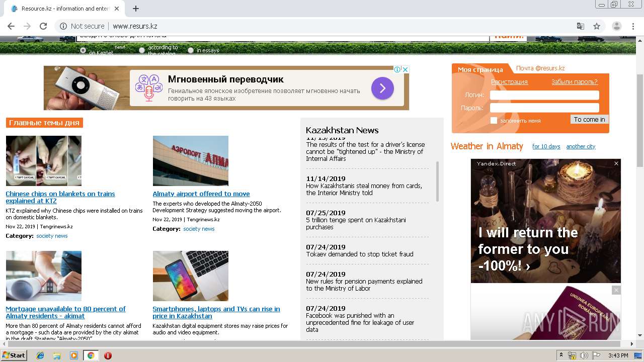Open the 'I will return the former' ad
644x362 pixels.
tap(528, 249)
